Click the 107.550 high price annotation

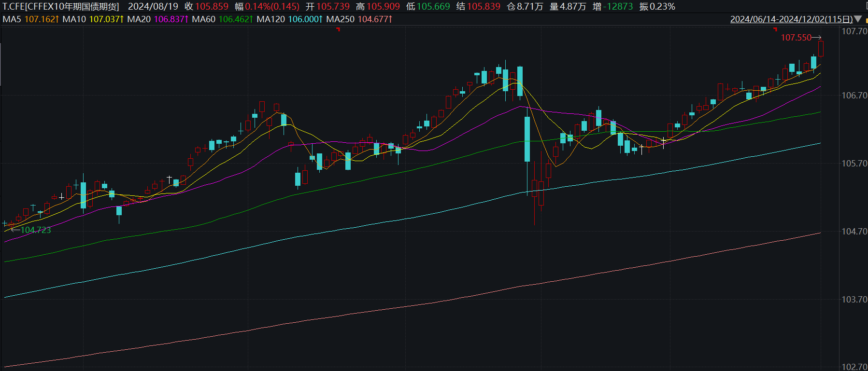[796, 38]
